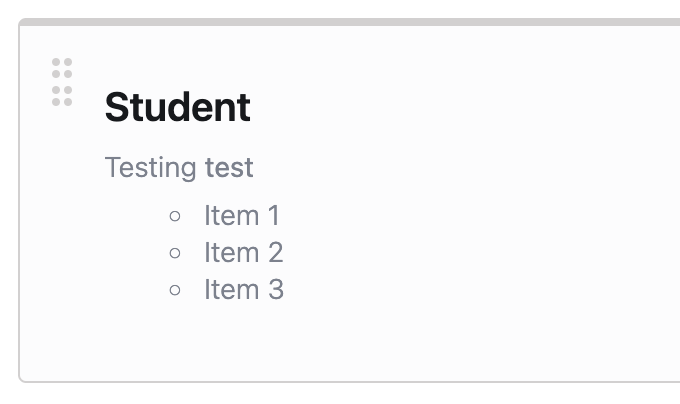Click the card's rounded bottom-left corner
The image size is (680, 404).
[22, 378]
